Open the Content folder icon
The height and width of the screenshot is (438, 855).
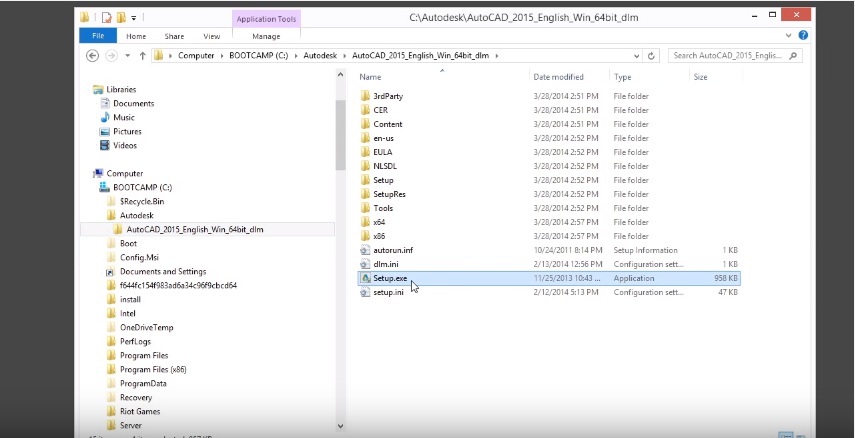[365, 124]
